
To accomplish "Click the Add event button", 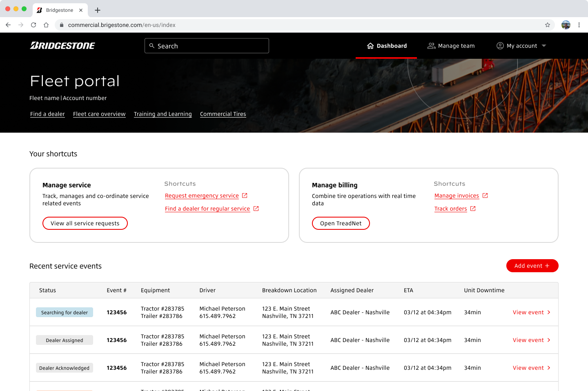I will (532, 266).
